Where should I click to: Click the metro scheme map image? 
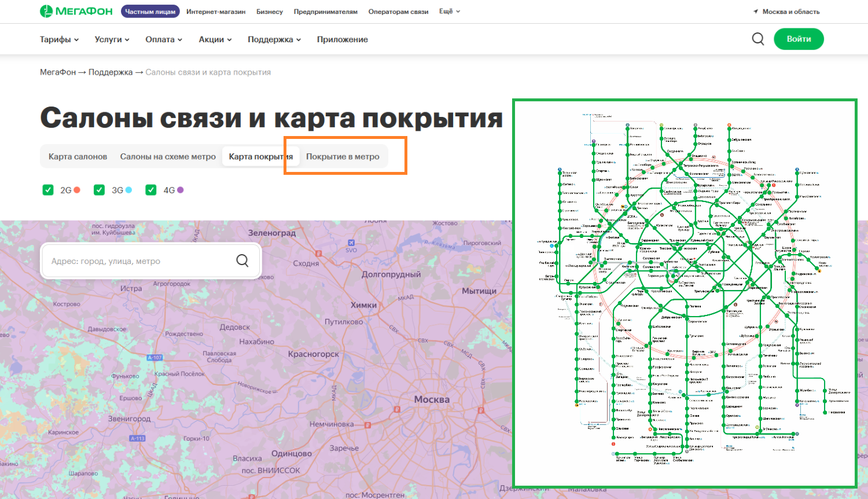[685, 293]
